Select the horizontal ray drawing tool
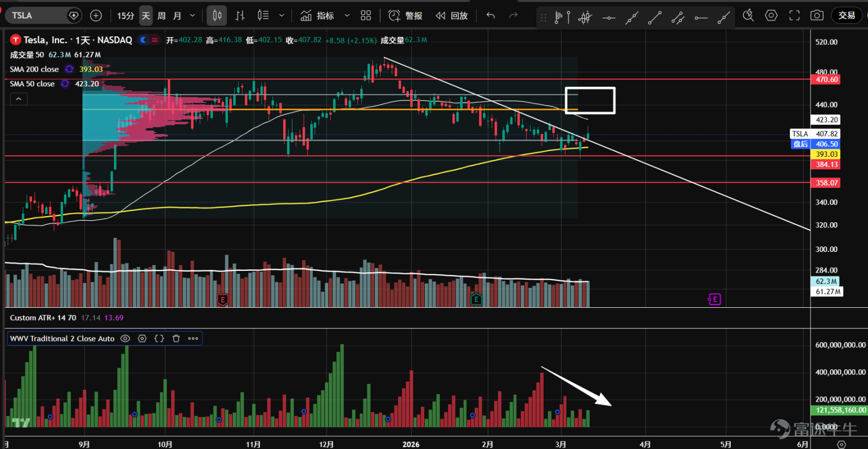The height and width of the screenshot is (449, 868). 701,18
